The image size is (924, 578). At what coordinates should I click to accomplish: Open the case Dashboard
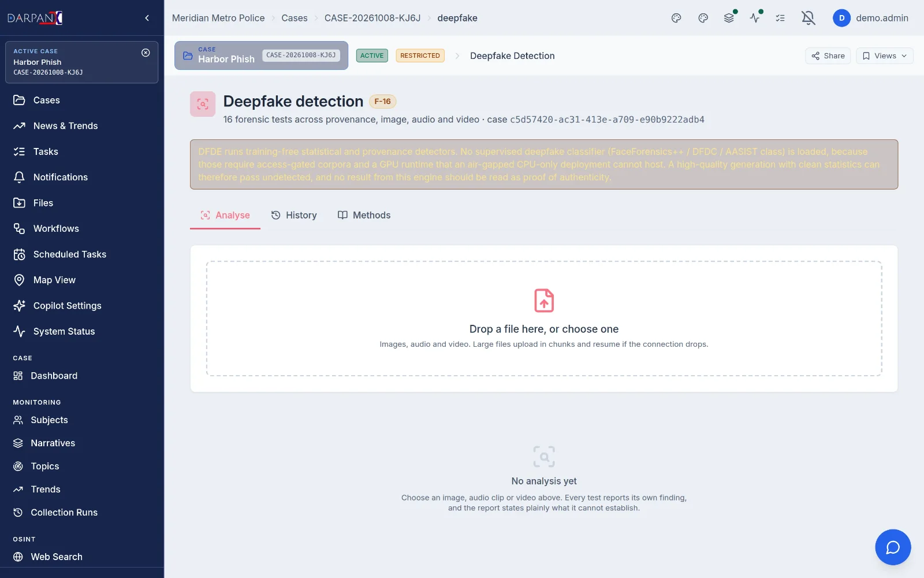pyautogui.click(x=82, y=376)
